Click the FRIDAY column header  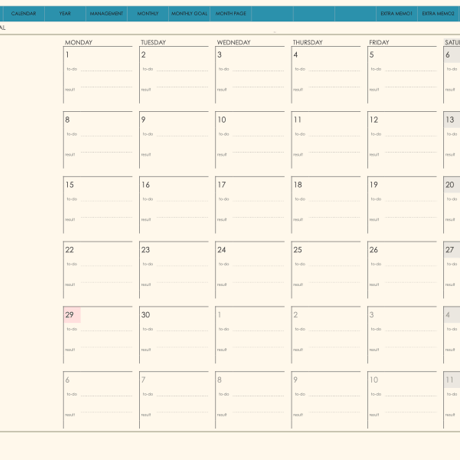pos(379,42)
